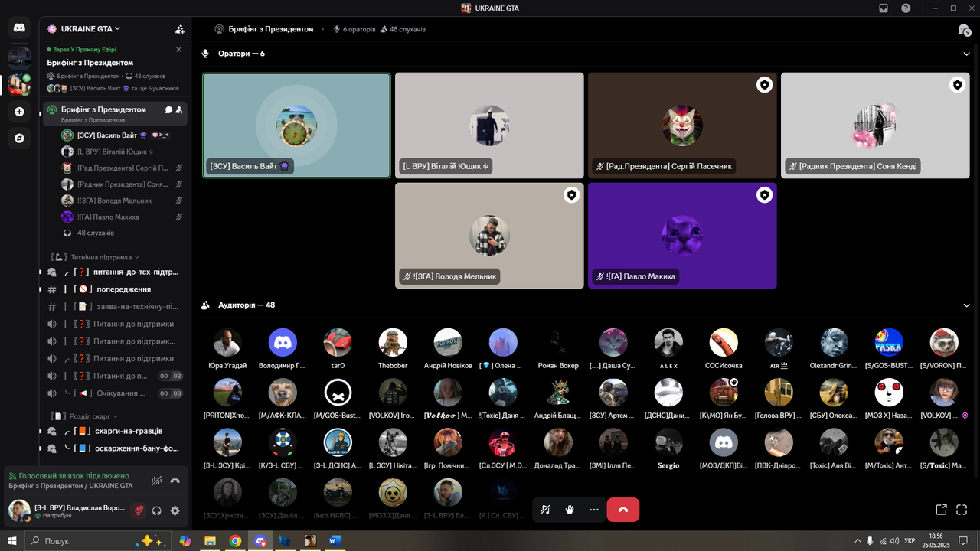Image resolution: width=980 pixels, height=551 pixels.
Task: Click the inbox icon in title bar
Action: (x=884, y=8)
